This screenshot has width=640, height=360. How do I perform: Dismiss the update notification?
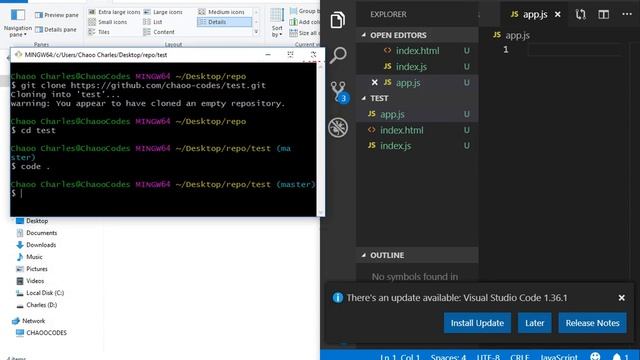[x=621, y=298]
